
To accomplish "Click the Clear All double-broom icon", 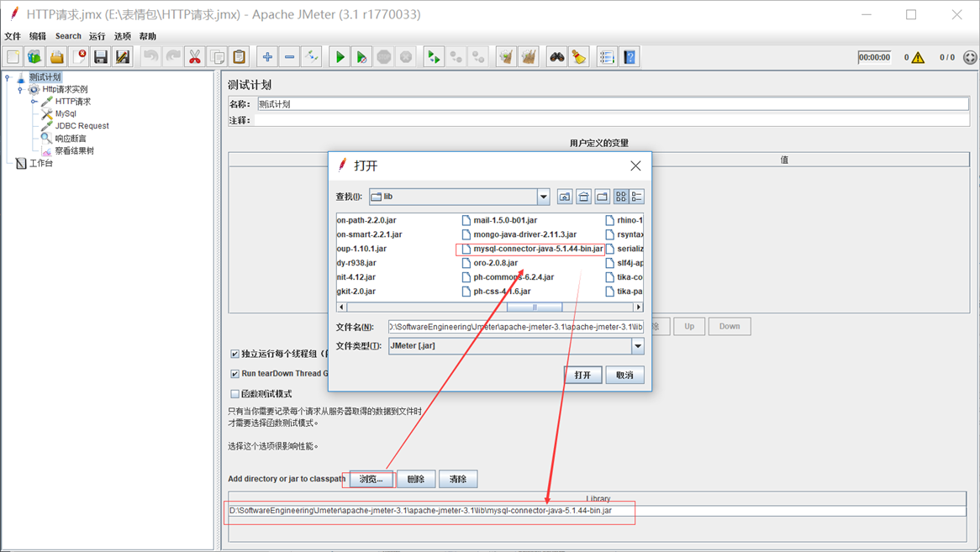I will click(529, 57).
